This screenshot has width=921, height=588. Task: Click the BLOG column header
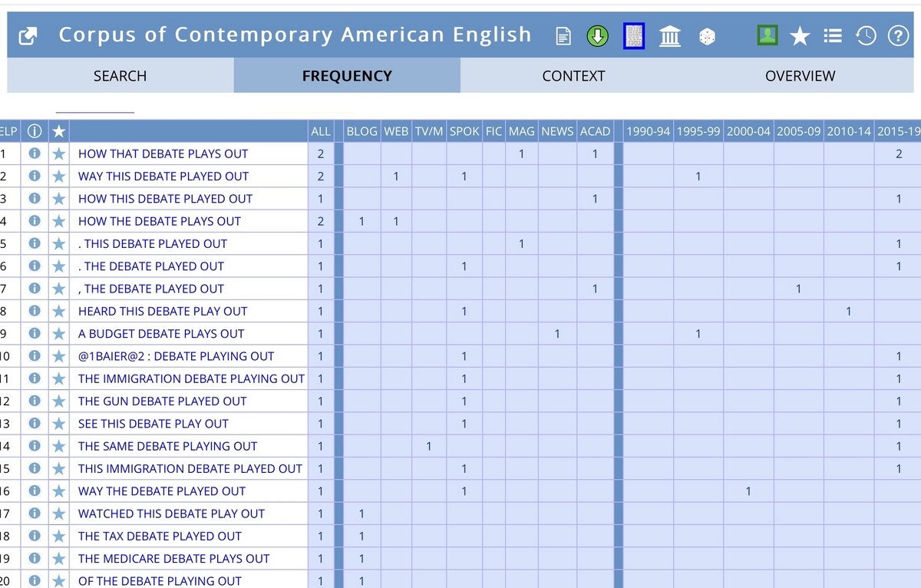pos(362,131)
